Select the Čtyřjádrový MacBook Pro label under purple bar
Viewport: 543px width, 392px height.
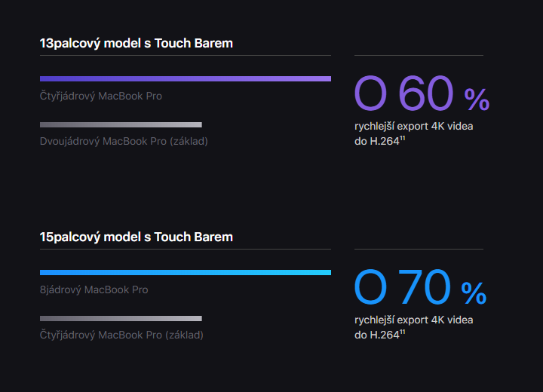(x=101, y=96)
